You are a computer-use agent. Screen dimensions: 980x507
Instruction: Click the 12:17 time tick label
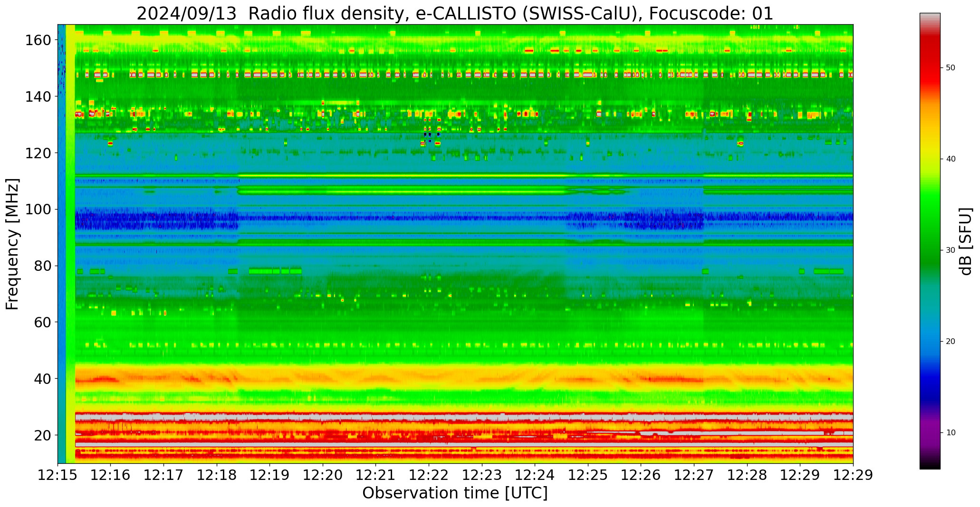(x=164, y=475)
